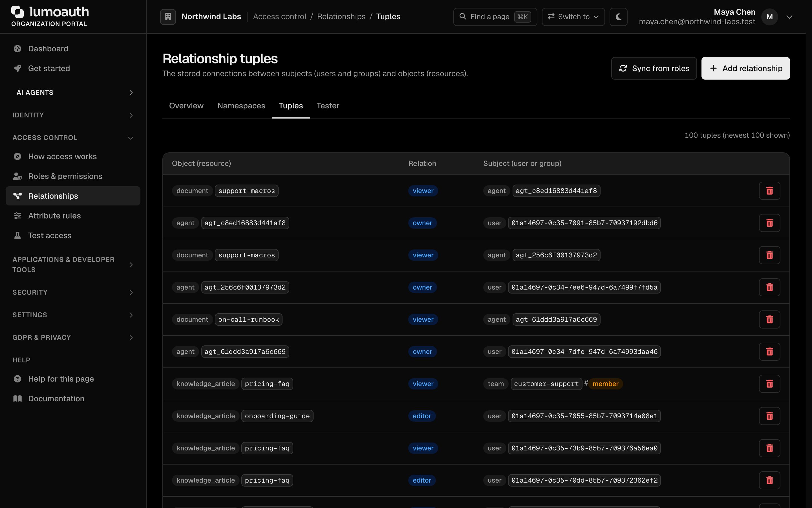The width and height of the screenshot is (812, 508).
Task: Delete tuple for user 01a14697-0c34-7dfe-947d-6a74993daa46
Action: tap(769, 352)
